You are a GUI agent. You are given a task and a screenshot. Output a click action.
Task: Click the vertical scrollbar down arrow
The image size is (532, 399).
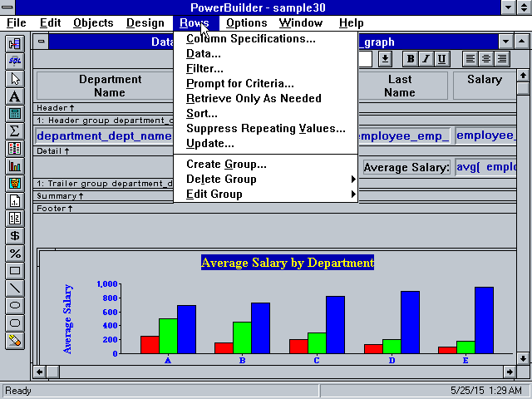(523, 358)
